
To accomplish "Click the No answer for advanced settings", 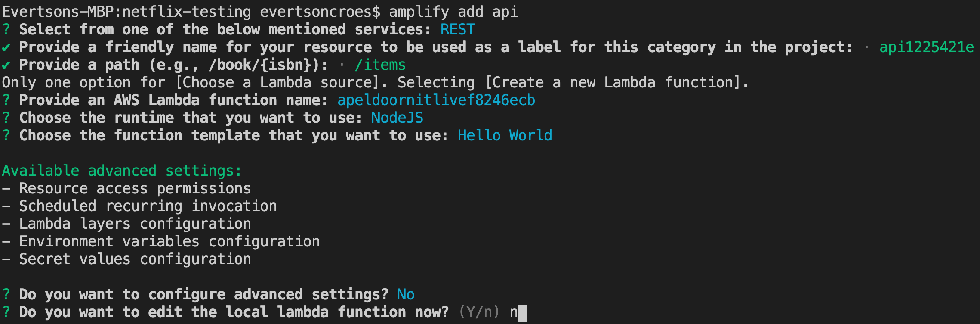I will pyautogui.click(x=406, y=295).
